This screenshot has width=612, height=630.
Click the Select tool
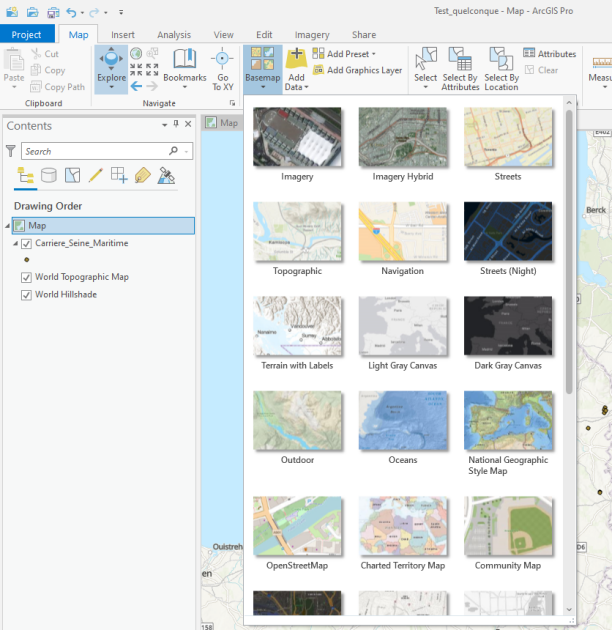[x=426, y=68]
